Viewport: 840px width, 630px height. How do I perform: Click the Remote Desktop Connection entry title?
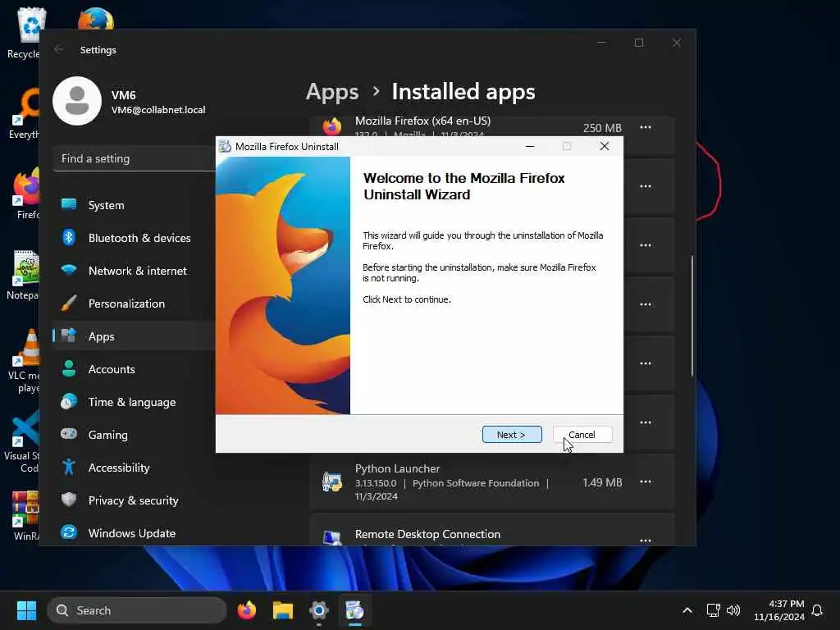(427, 534)
